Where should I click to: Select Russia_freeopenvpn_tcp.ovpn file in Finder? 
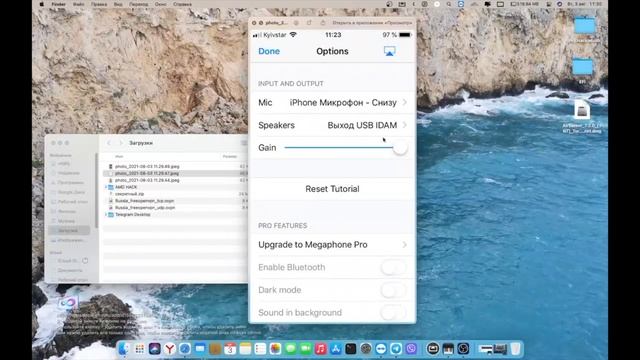point(144,201)
